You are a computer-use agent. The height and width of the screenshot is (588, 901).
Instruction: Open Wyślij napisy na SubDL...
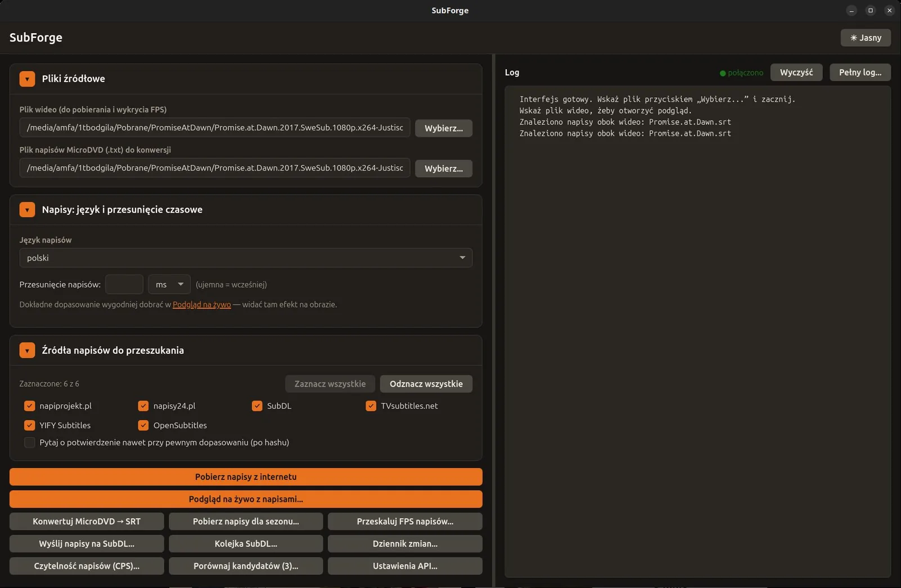(87, 544)
